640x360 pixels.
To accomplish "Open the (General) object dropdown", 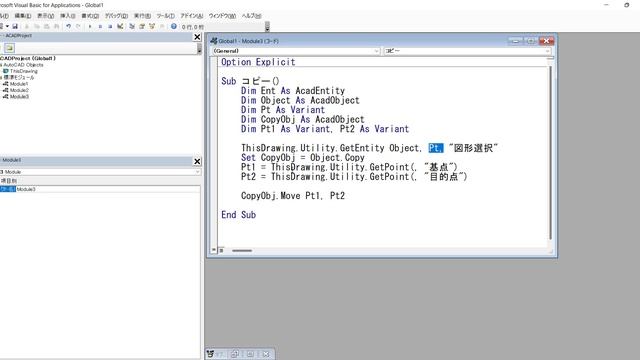I will coord(376,51).
